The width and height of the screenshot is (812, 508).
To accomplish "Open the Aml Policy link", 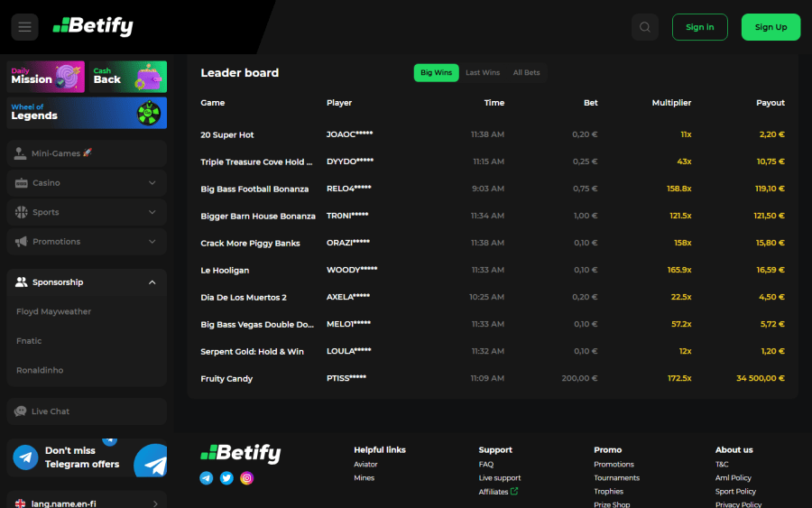I will pos(734,478).
